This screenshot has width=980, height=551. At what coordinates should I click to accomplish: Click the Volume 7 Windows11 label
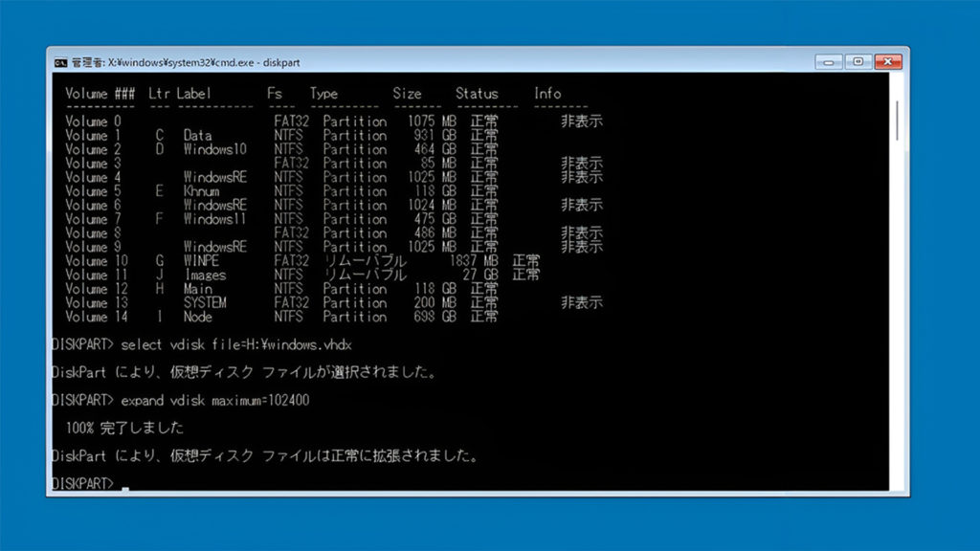pos(214,219)
